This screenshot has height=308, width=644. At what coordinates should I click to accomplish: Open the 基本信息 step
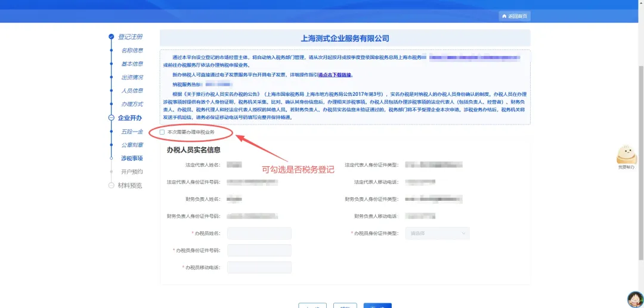[x=132, y=64]
